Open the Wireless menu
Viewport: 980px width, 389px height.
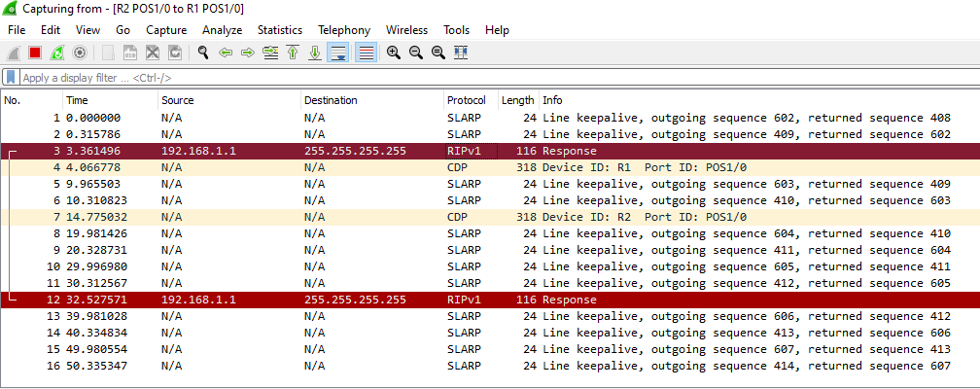click(406, 30)
